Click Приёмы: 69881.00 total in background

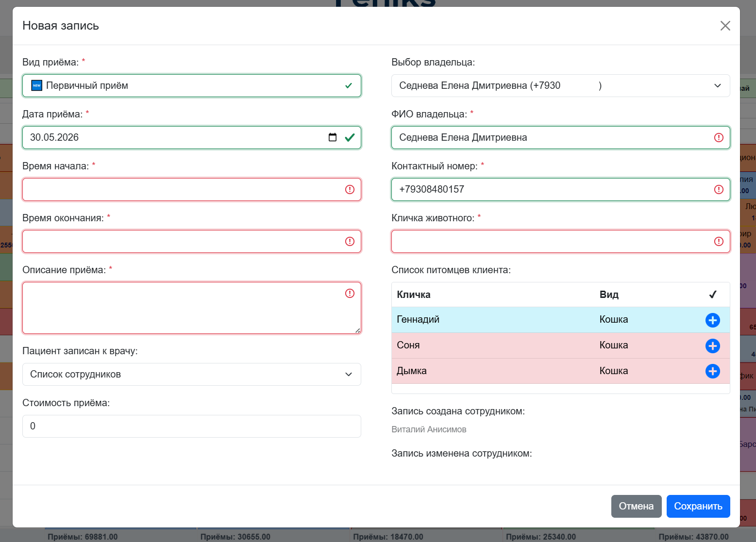click(x=83, y=537)
